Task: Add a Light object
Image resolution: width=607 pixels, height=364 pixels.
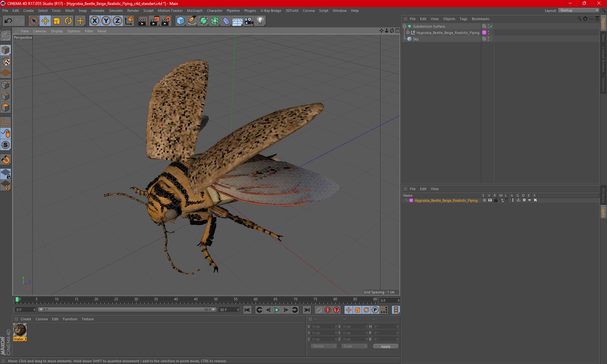Action: point(260,21)
